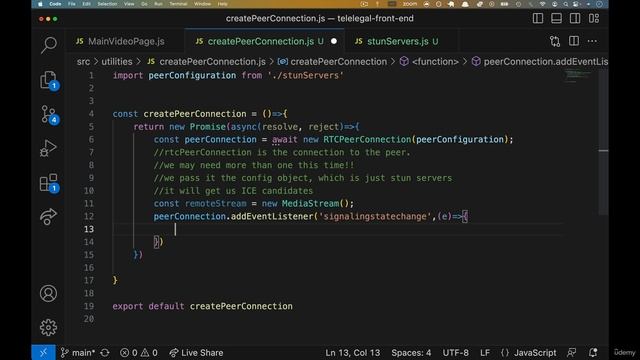Toggle the bottom panel
640x360 pixels.
(x=556, y=18)
